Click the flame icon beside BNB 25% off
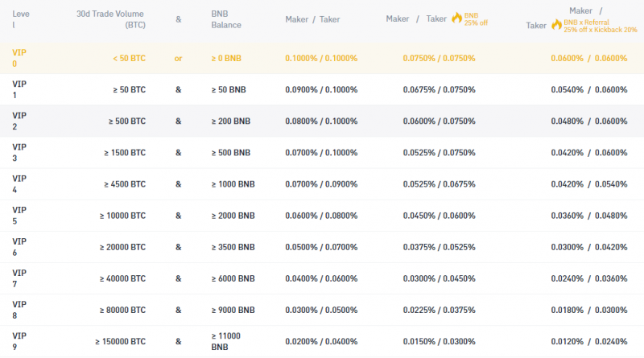Viewport: 644px width, 358px height. 456,18
